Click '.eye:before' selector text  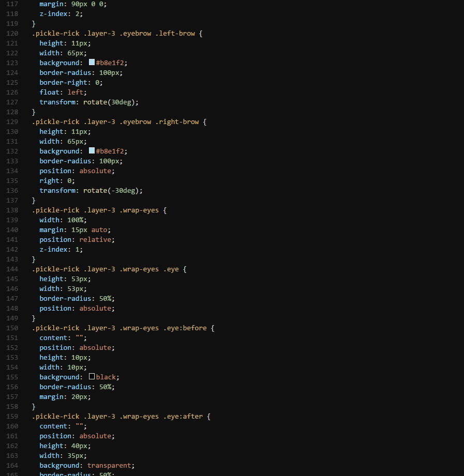coord(185,328)
